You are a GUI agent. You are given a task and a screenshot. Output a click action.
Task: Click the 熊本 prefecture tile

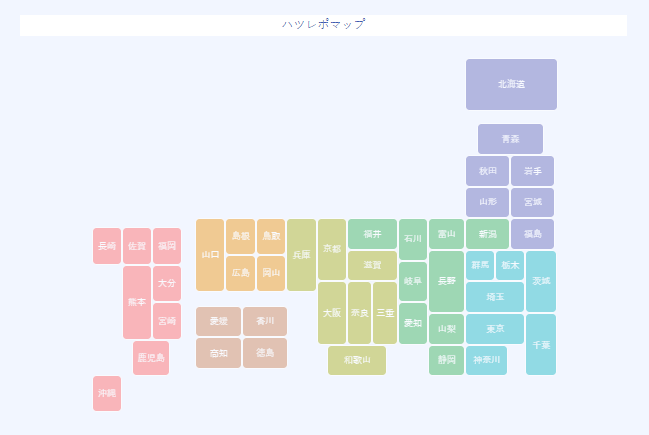click(x=137, y=302)
